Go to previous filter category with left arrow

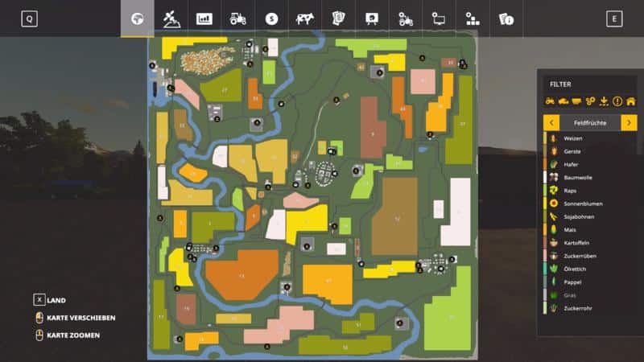pos(551,122)
